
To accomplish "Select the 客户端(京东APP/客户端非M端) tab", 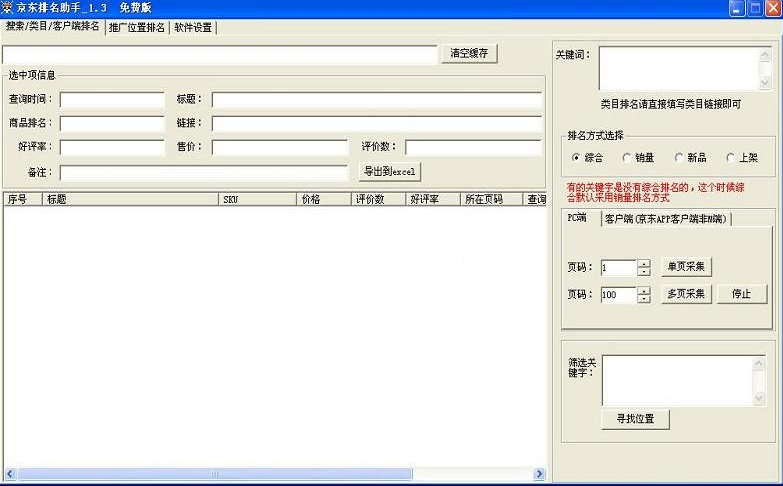I will [x=665, y=218].
